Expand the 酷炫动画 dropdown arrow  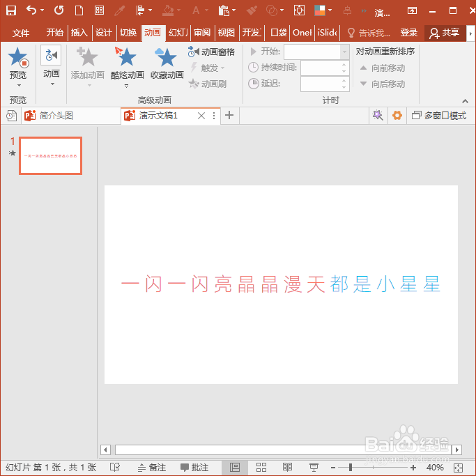[x=126, y=86]
